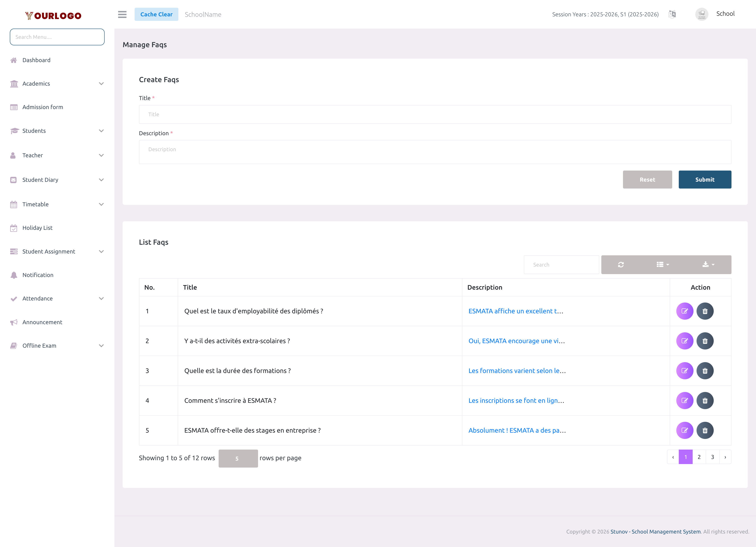Open the Stunov - School Management System link
Viewport: 756px width, 547px height.
[655, 531]
